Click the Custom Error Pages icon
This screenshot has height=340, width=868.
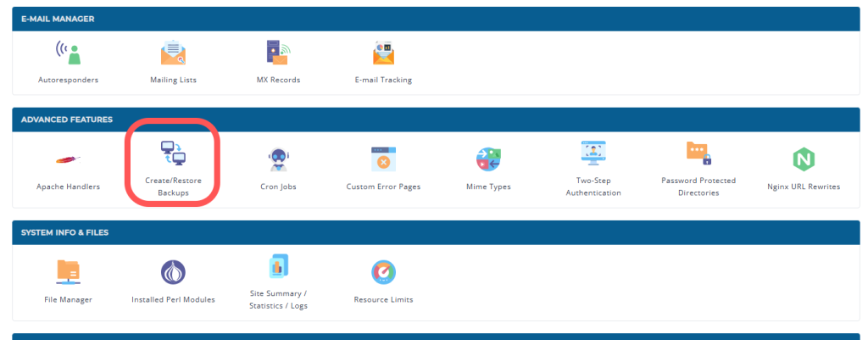[x=383, y=159]
